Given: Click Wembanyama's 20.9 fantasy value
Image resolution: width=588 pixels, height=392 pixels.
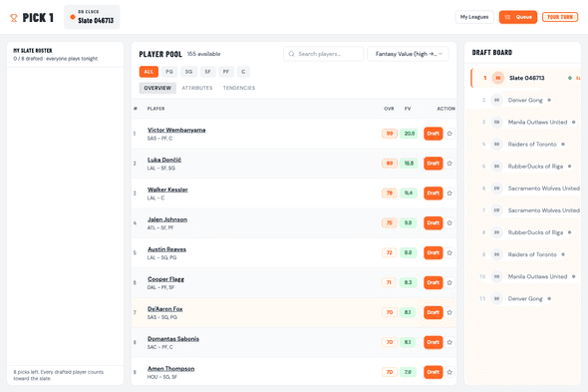Looking at the screenshot, I should coord(410,134).
